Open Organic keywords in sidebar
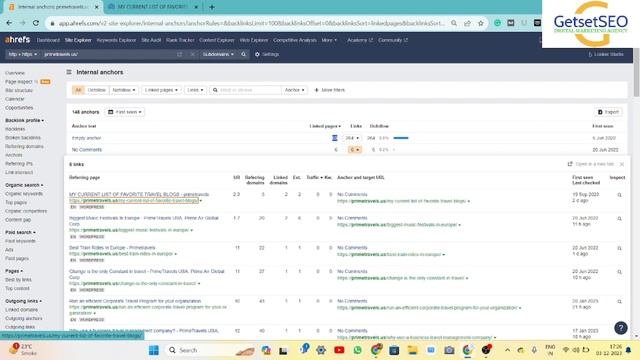The width and height of the screenshot is (640, 360). (x=24, y=193)
